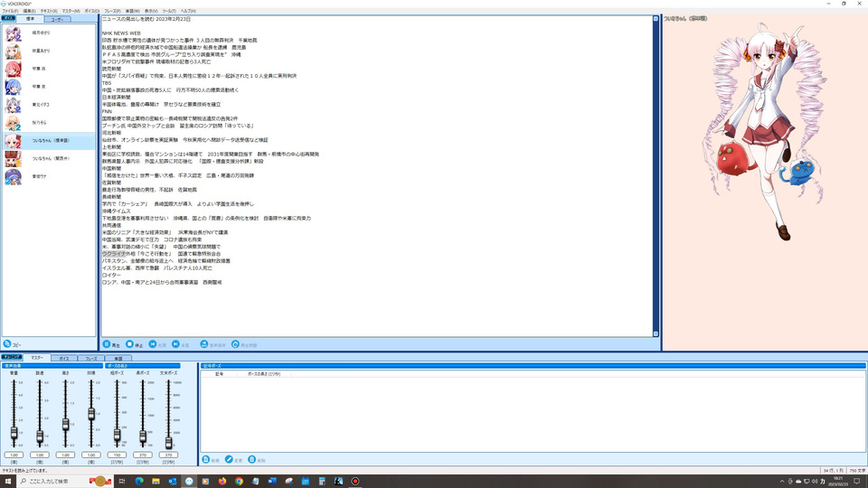Image resolution: width=868 pixels, height=488 pixels.
Task: Click the 新規 icon in the symbol pause panel
Action: click(206, 459)
